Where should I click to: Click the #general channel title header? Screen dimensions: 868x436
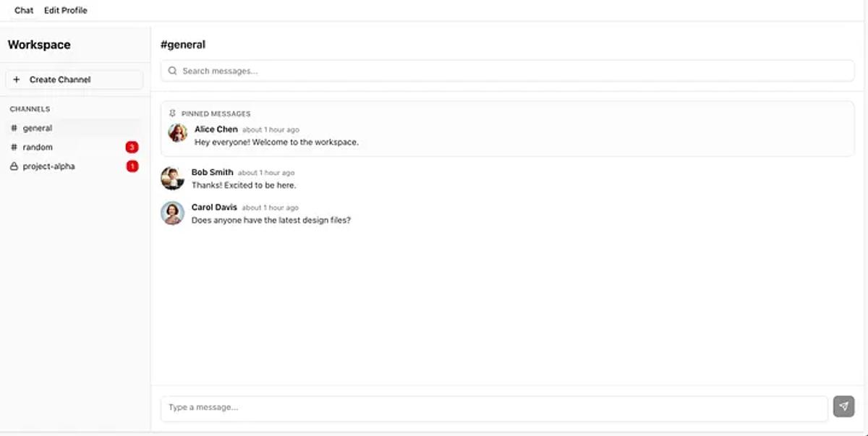coord(183,44)
